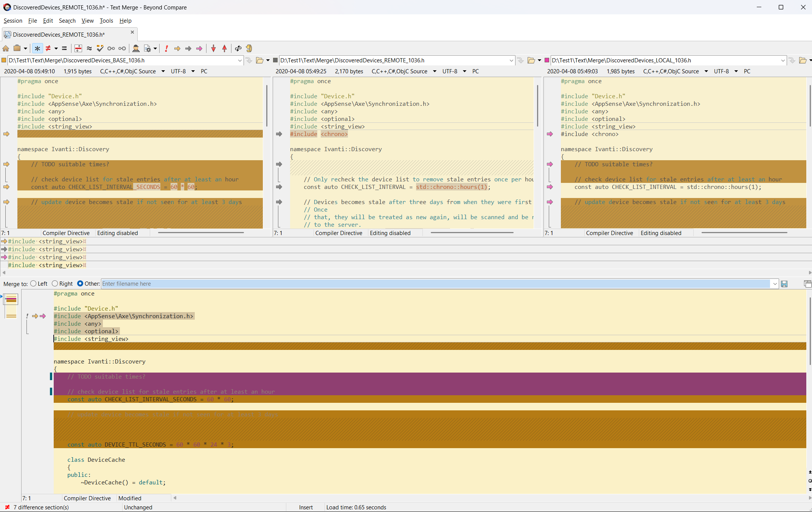Screen dimensions: 812x512
Task: Take left orange arrow in toolbar
Action: (177, 48)
